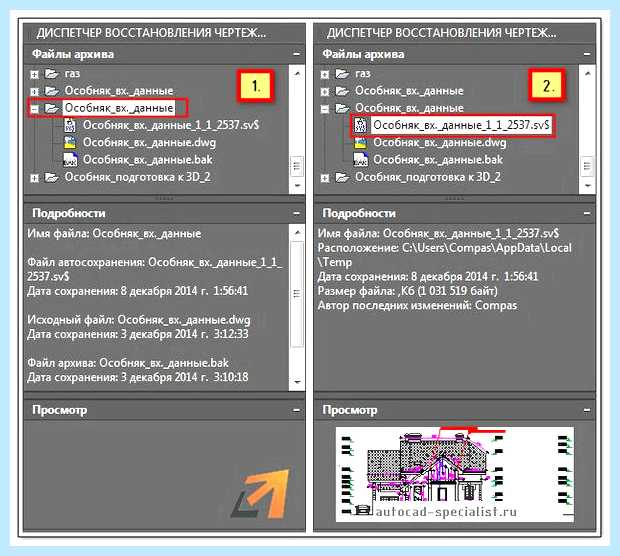This screenshot has height=556, width=620.
Task: Click the down arrow of the left Подробности scrollbar
Action: click(297, 382)
